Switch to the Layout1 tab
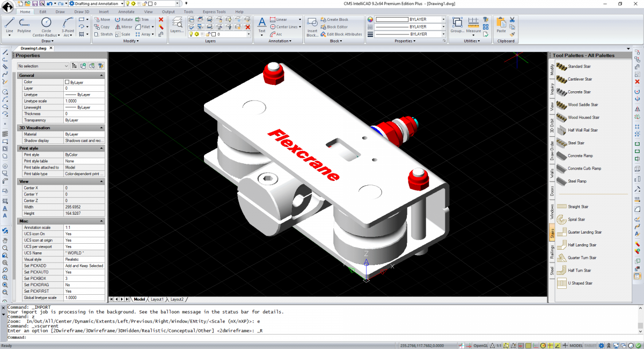The width and height of the screenshot is (644, 349). [x=157, y=299]
